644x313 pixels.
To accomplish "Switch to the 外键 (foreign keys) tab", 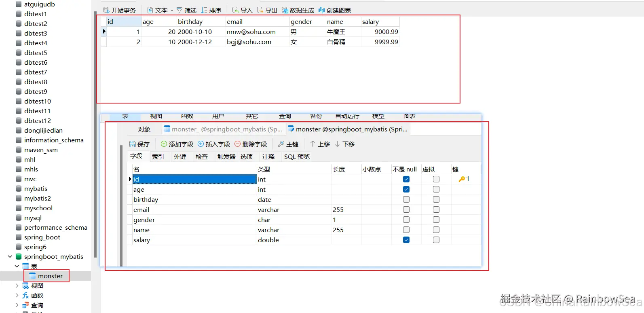I will coord(180,156).
